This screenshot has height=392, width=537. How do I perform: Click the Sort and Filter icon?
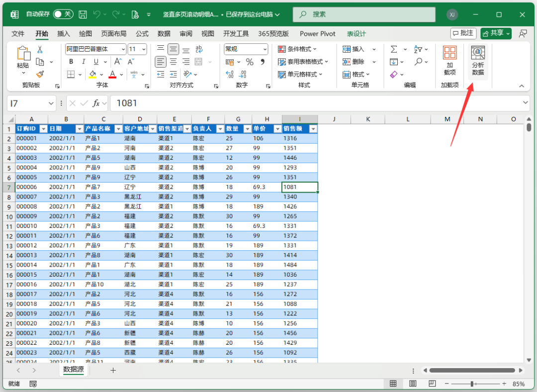coord(418,49)
